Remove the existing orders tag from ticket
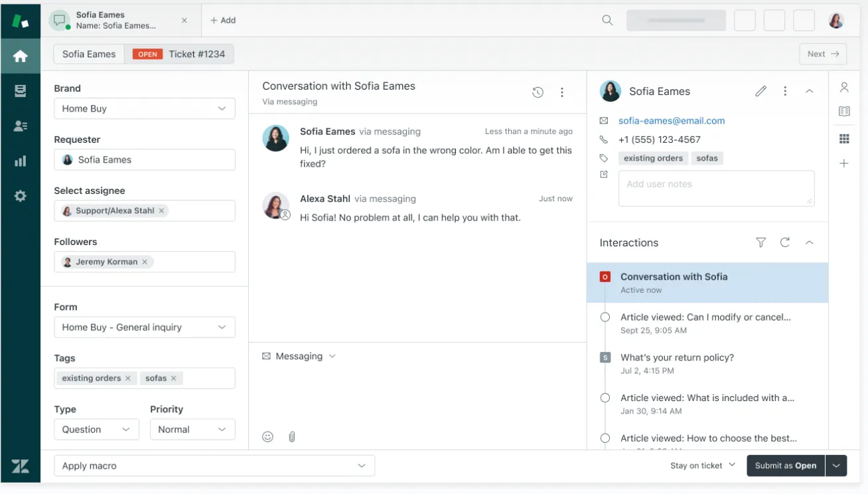868x494 pixels. tap(128, 378)
